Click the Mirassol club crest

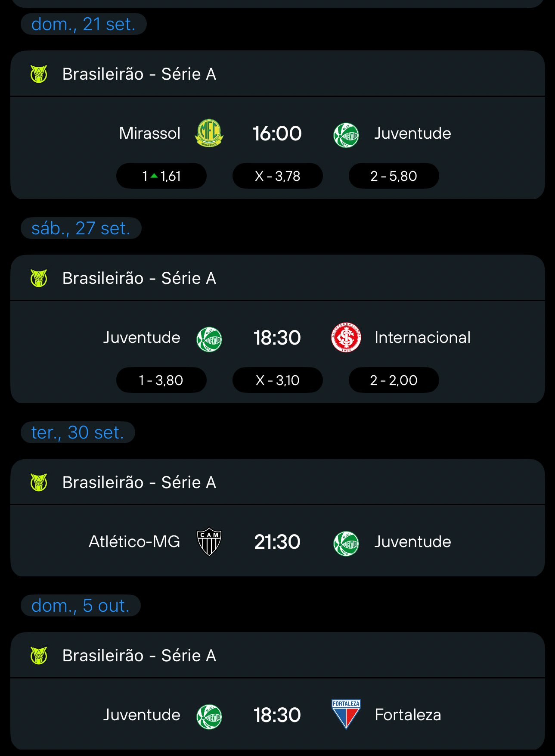209,134
